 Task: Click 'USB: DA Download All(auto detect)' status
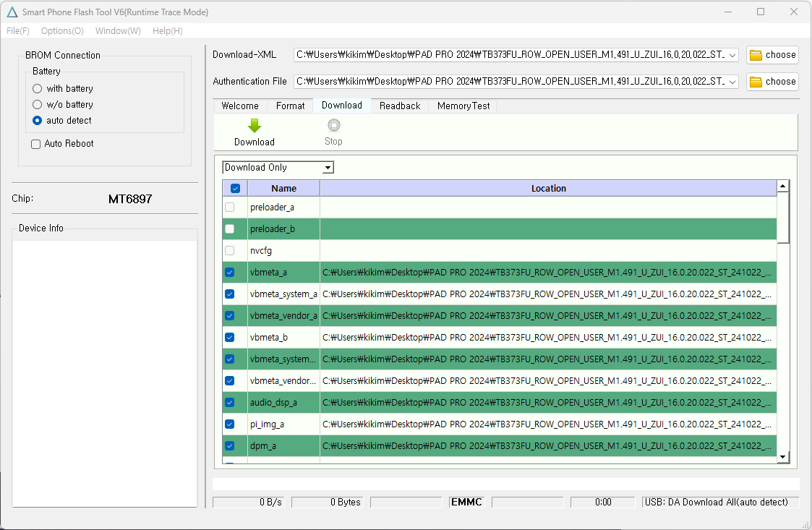pyautogui.click(x=720, y=502)
